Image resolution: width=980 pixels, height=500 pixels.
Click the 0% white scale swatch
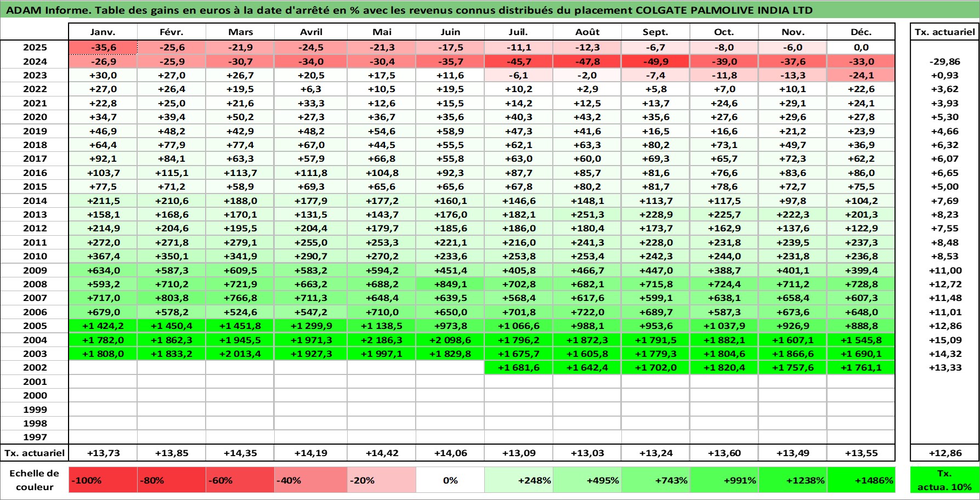point(450,480)
